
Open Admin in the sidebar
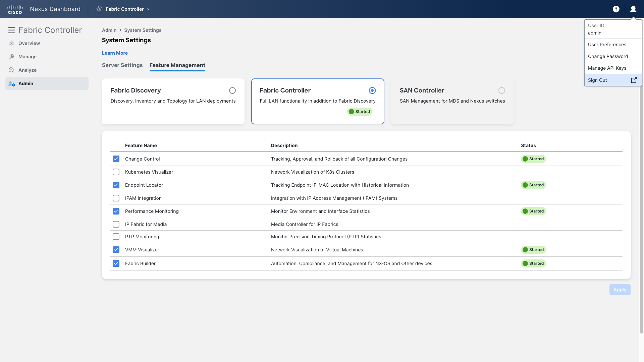click(x=47, y=83)
